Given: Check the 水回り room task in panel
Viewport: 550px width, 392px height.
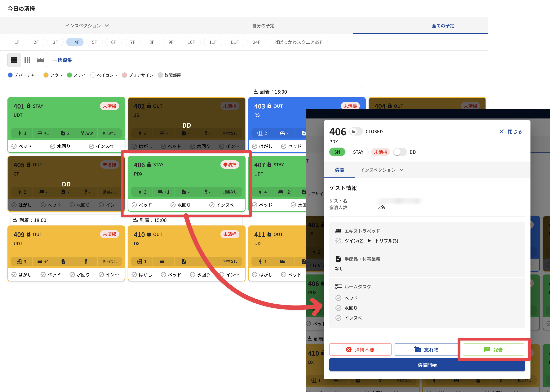Looking at the screenshot, I should [338, 308].
